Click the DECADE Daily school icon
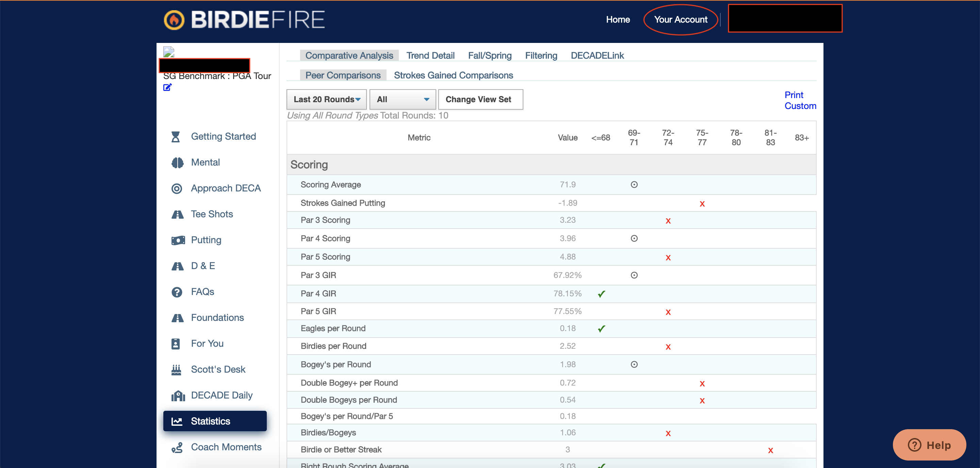Screen dimensions: 980x468 [178, 396]
